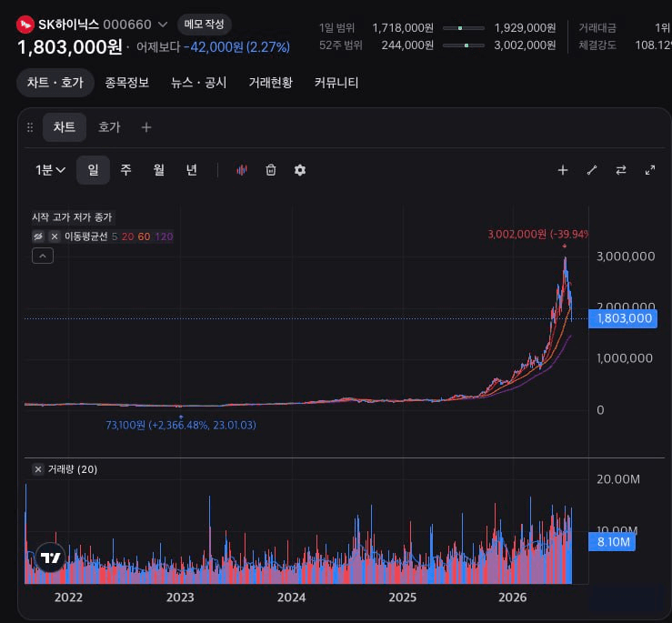Select the line drawing tool icon
The width and height of the screenshot is (672, 623).
(592, 170)
